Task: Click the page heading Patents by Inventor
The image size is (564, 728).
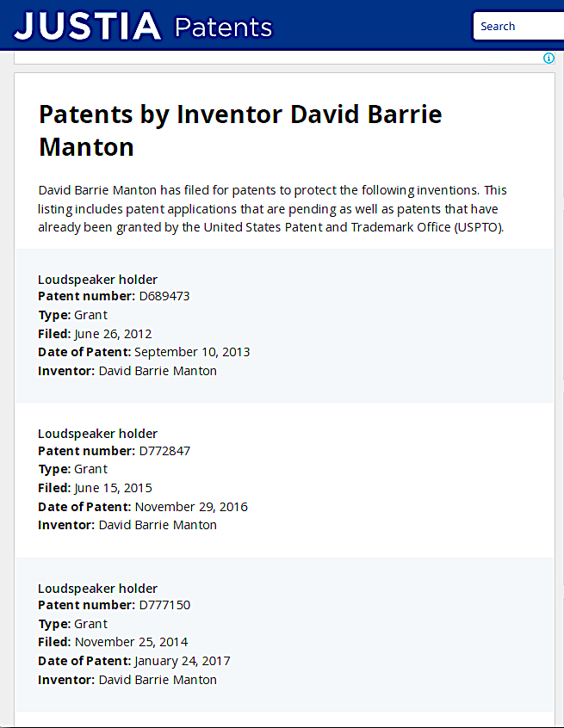Action: pyautogui.click(x=240, y=131)
